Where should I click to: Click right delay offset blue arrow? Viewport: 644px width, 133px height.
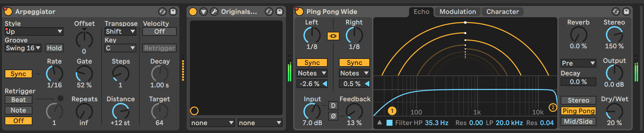point(367,84)
